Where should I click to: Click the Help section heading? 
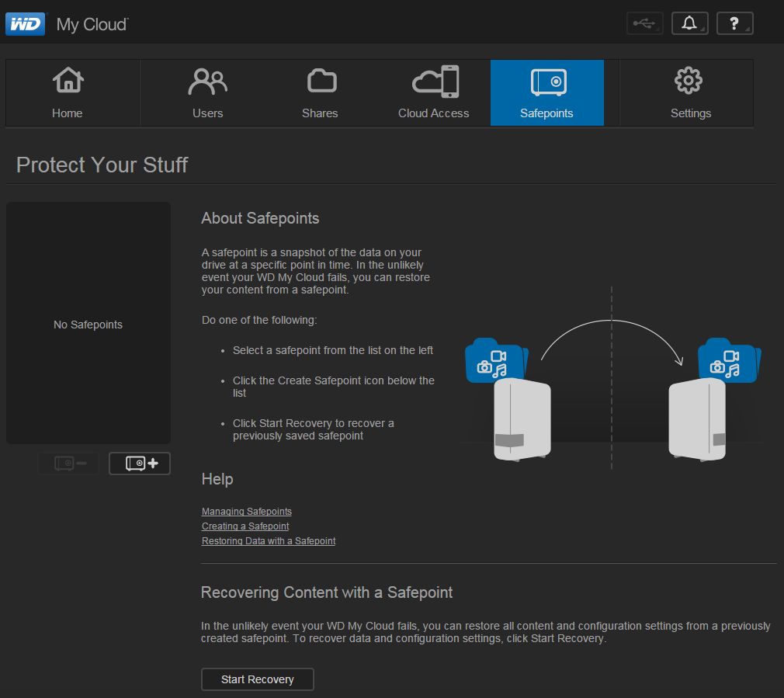tap(217, 479)
